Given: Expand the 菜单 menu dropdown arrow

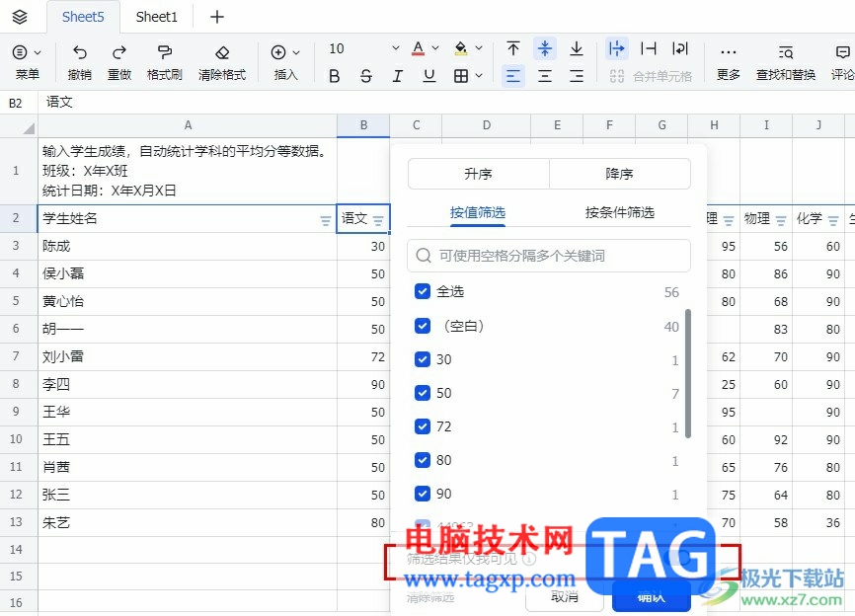Looking at the screenshot, I should (38, 53).
